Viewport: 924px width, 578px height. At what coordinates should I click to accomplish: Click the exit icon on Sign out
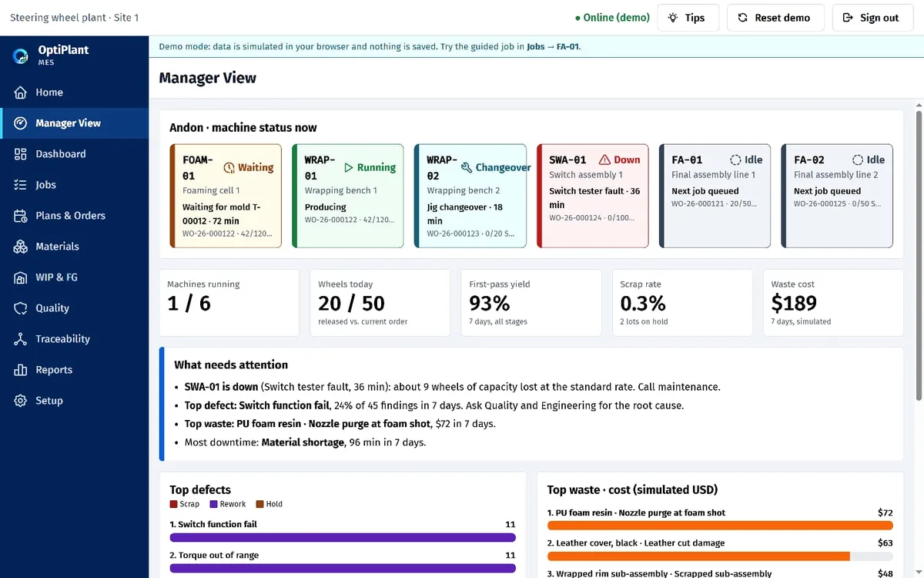click(848, 18)
